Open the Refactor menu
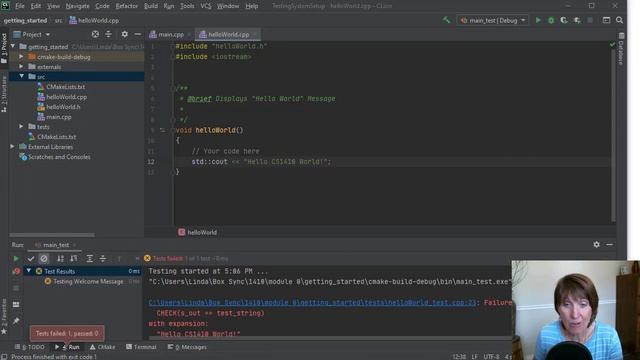Image resolution: width=640 pixels, height=360 pixels. coord(127,6)
